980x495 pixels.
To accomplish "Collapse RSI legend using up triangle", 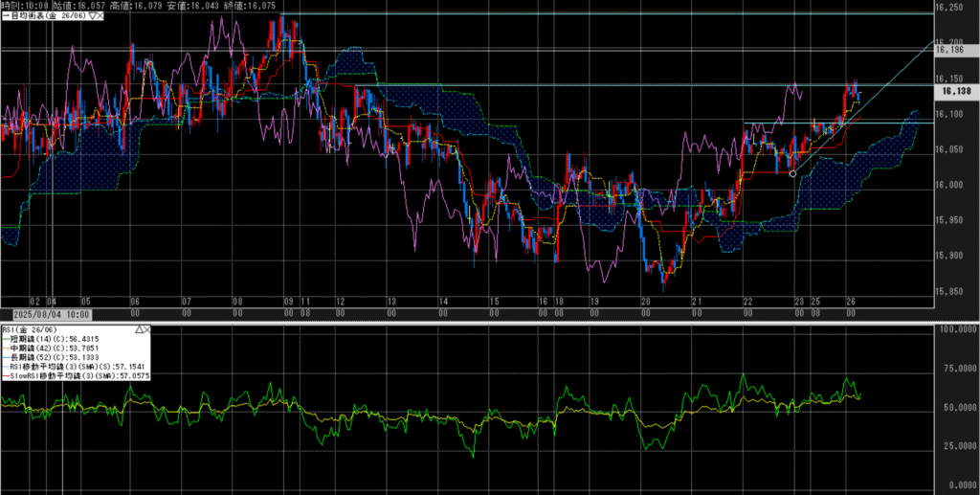I will (x=140, y=330).
